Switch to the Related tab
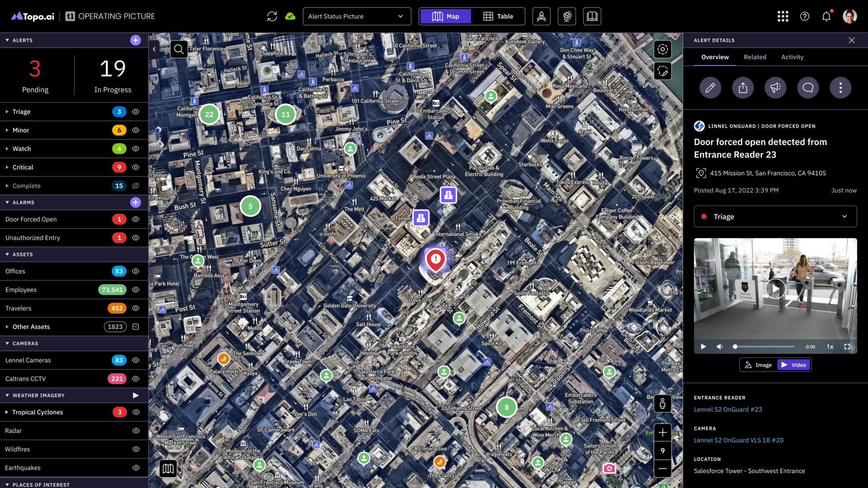Viewport: 868px width, 488px height. click(x=755, y=57)
